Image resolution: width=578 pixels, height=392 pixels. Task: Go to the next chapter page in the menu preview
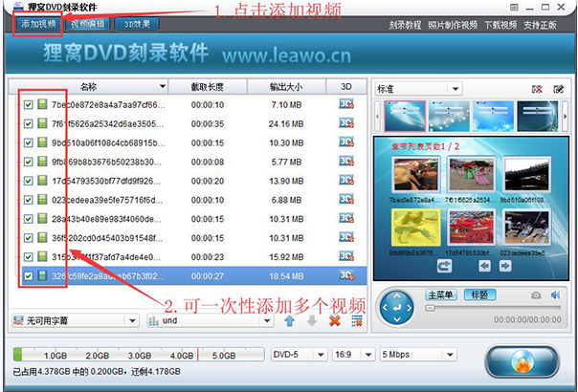click(505, 266)
